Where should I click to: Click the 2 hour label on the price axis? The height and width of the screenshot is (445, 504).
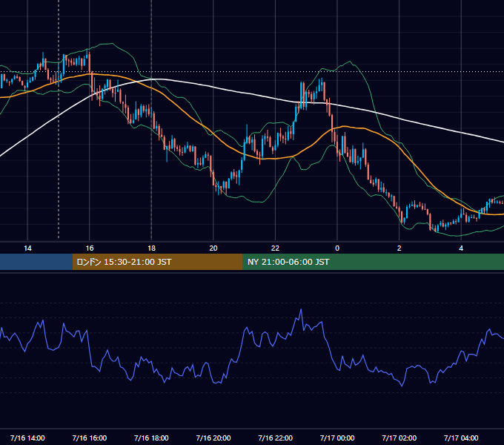click(x=399, y=248)
